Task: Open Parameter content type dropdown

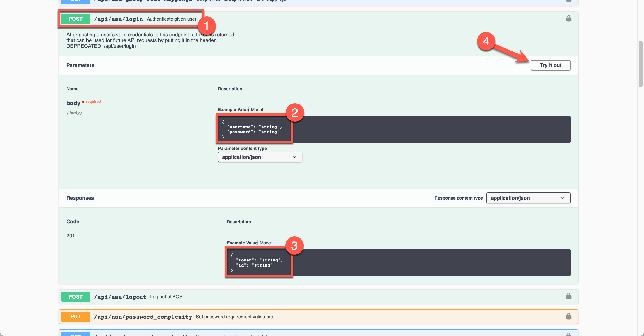Action: [260, 157]
